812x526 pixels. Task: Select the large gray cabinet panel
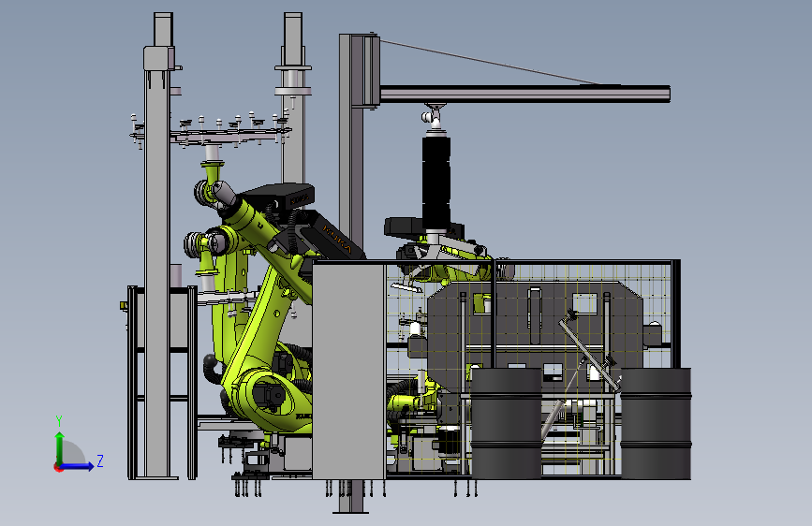coord(349,370)
